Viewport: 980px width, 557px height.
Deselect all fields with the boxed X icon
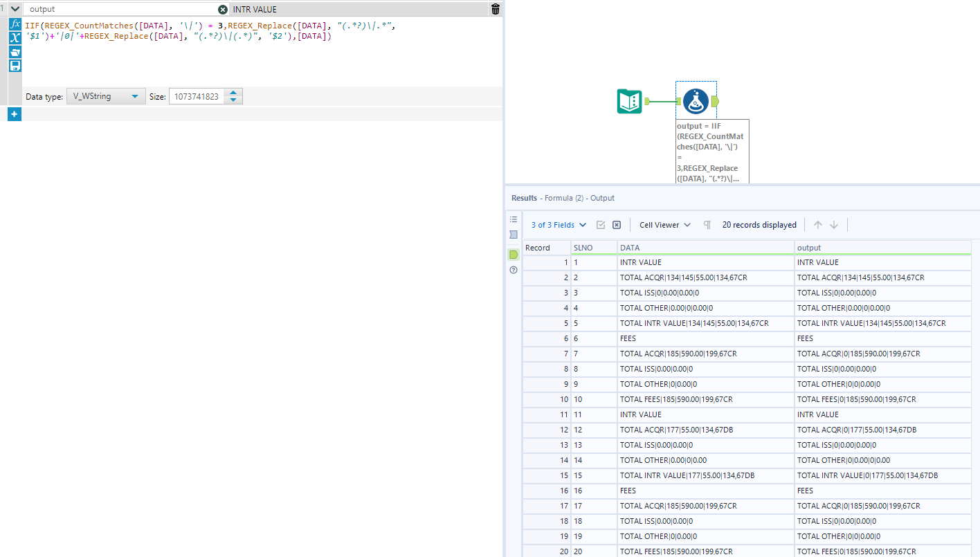617,225
